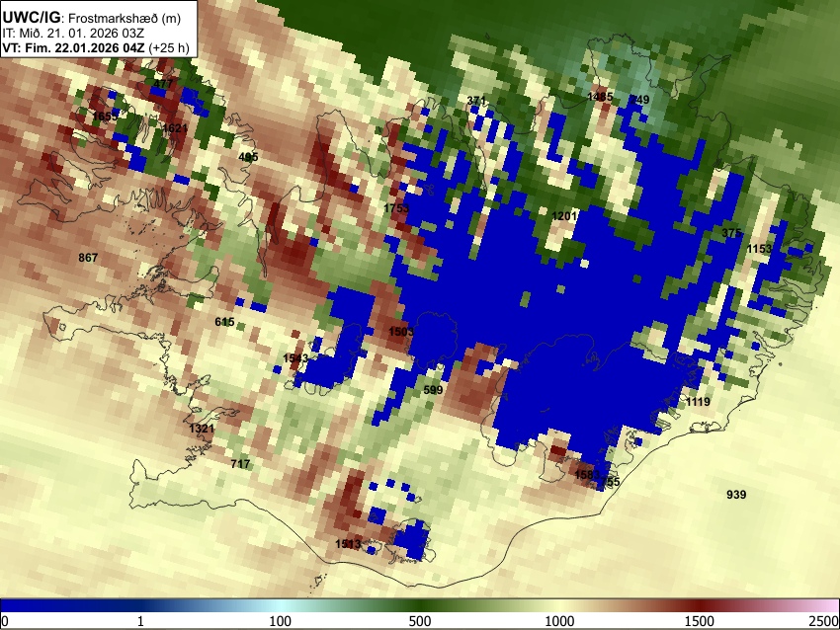
Task: Click the map value 1503
Action: [x=401, y=332]
